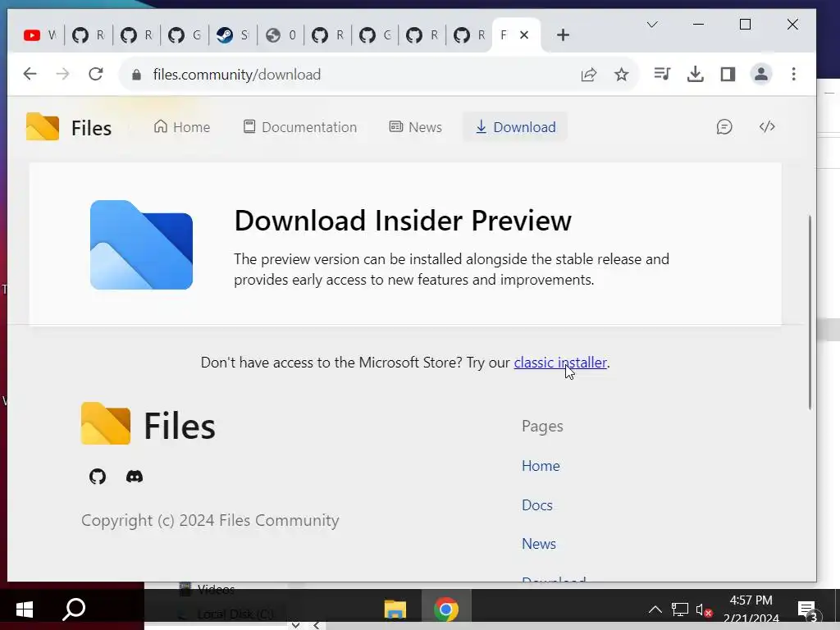Click the browser forward arrow
The image size is (840, 630).
pos(62,74)
